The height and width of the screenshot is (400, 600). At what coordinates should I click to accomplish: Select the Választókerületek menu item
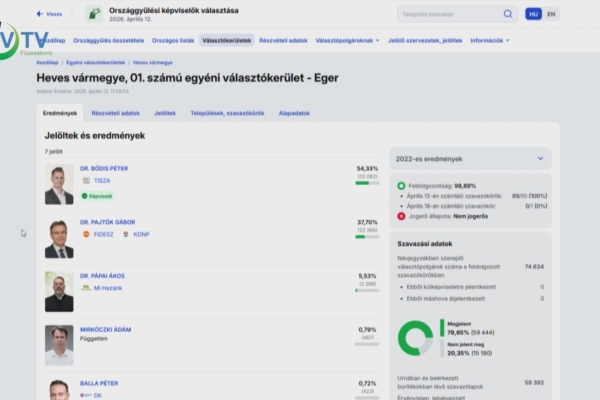click(227, 40)
